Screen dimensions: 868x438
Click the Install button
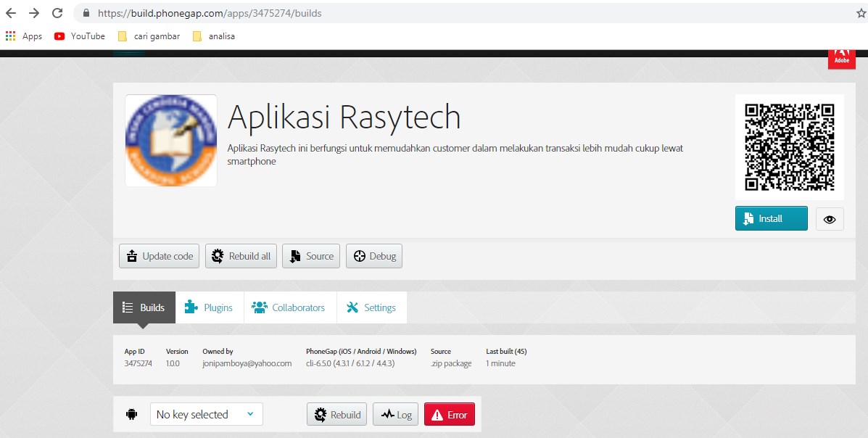point(771,218)
